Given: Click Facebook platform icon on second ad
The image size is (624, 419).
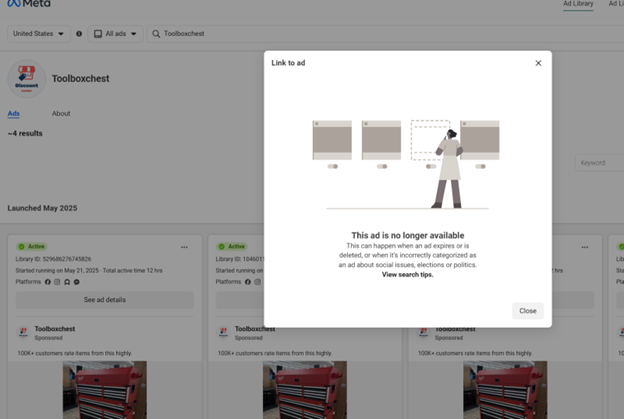Looking at the screenshot, I should pos(248,282).
